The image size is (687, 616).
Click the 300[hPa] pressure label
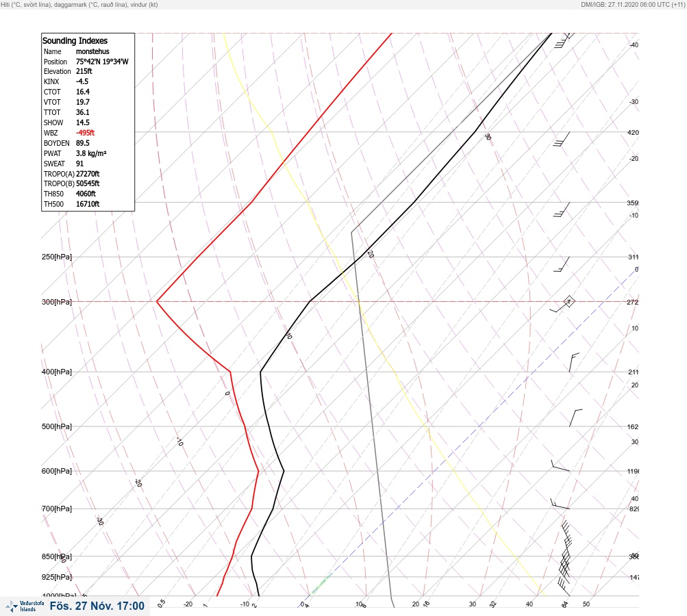[x=57, y=302]
